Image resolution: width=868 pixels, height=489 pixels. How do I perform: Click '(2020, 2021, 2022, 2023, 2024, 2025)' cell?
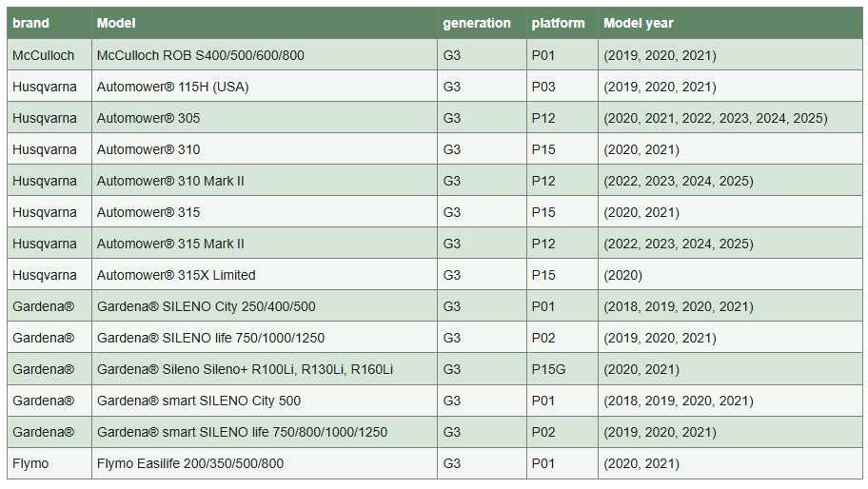730,118
